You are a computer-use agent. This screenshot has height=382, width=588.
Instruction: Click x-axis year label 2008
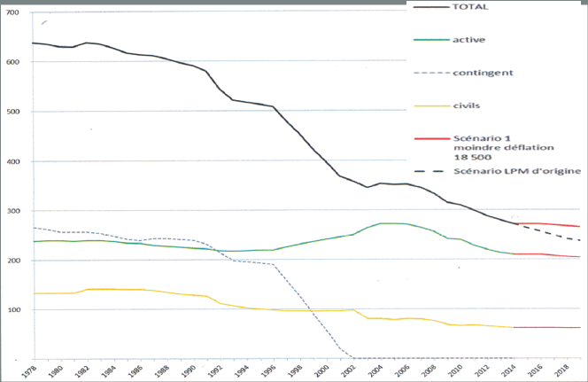click(429, 370)
